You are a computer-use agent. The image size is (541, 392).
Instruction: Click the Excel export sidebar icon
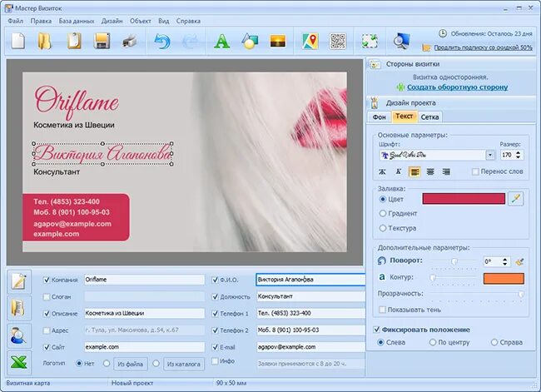[x=19, y=362]
